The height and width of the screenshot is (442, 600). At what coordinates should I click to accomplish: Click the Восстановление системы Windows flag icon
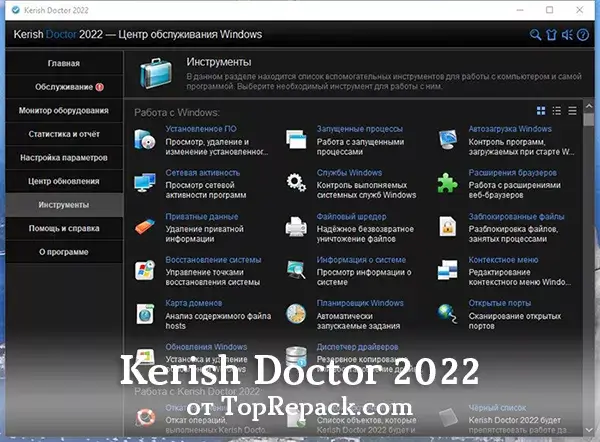[145, 270]
